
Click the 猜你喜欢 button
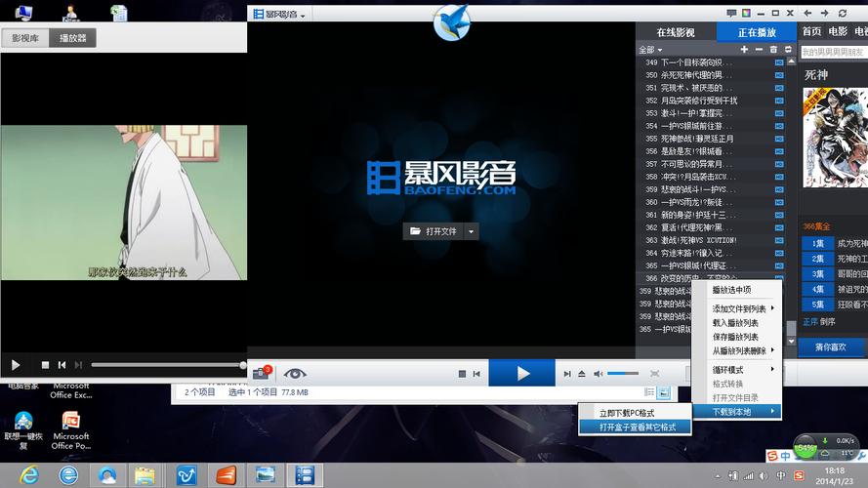pyautogui.click(x=830, y=347)
